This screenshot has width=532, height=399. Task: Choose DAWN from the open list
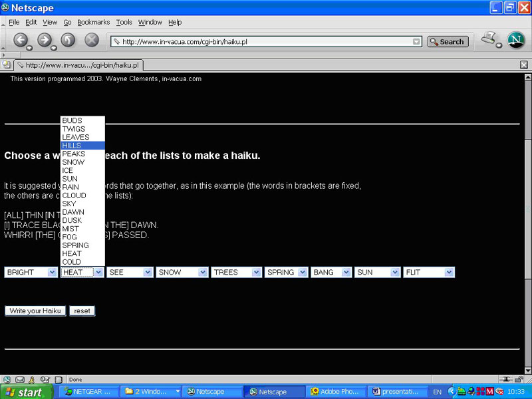[82, 212]
